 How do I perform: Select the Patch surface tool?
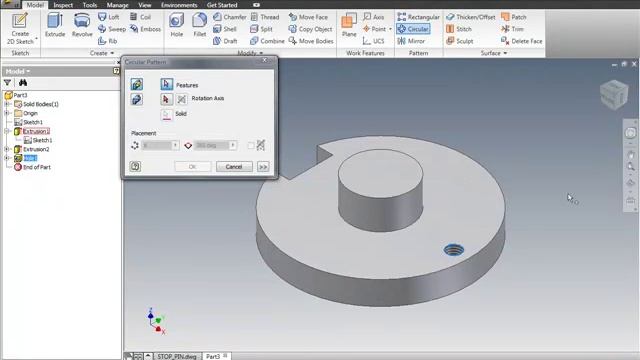[x=513, y=17]
